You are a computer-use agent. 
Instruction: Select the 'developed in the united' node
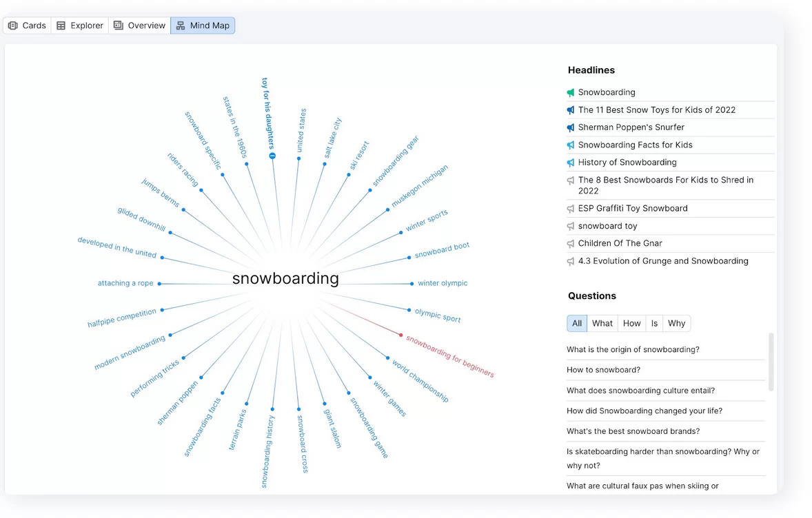(117, 247)
